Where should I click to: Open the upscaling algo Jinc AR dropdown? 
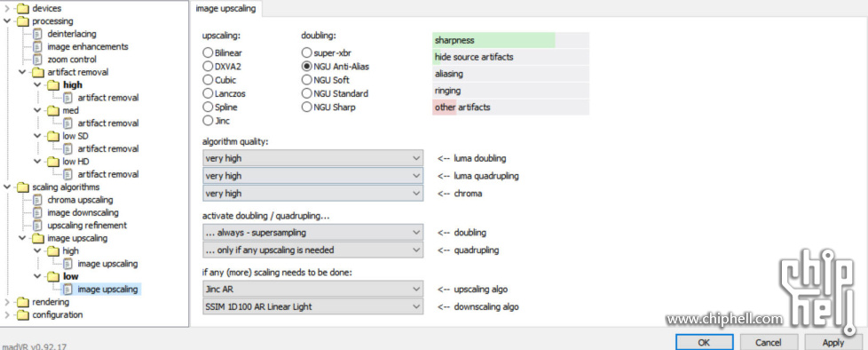click(x=312, y=289)
